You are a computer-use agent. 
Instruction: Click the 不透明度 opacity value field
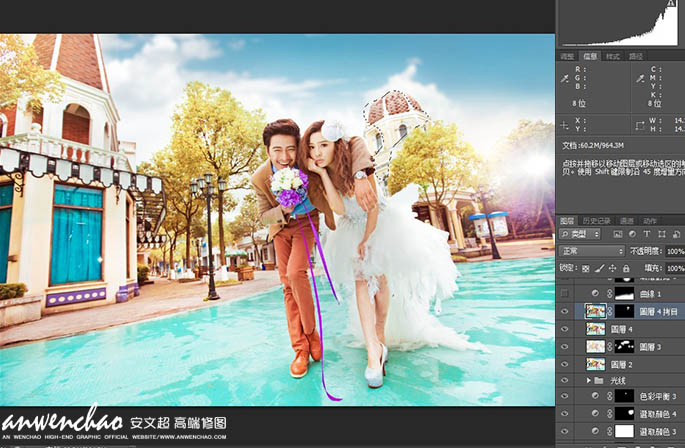[674, 251]
